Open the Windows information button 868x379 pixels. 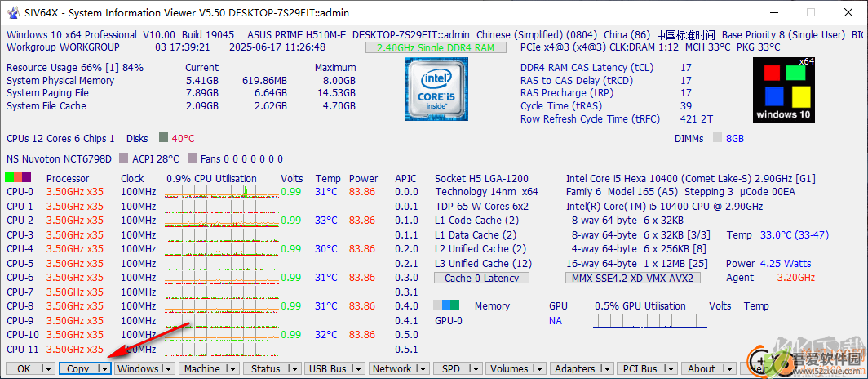(x=139, y=368)
